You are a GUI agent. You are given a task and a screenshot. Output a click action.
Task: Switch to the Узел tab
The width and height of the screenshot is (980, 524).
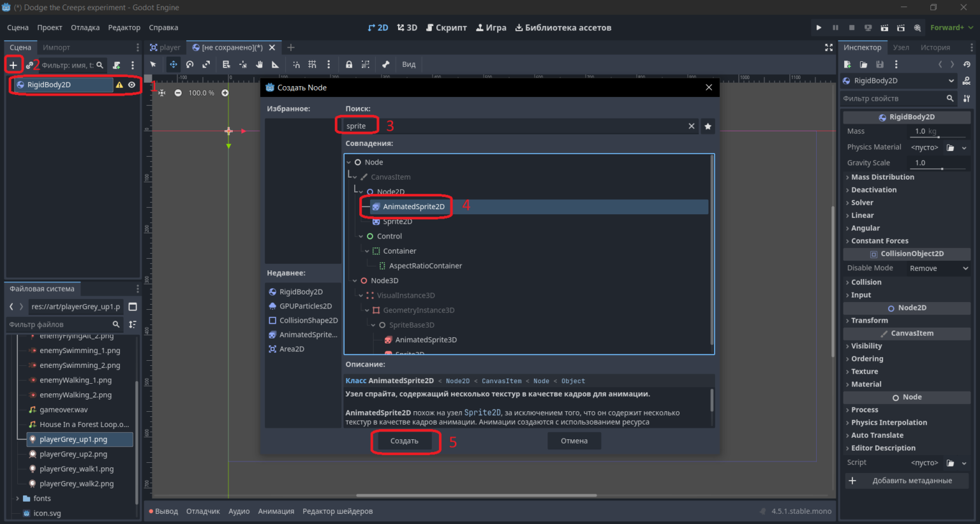pos(901,47)
